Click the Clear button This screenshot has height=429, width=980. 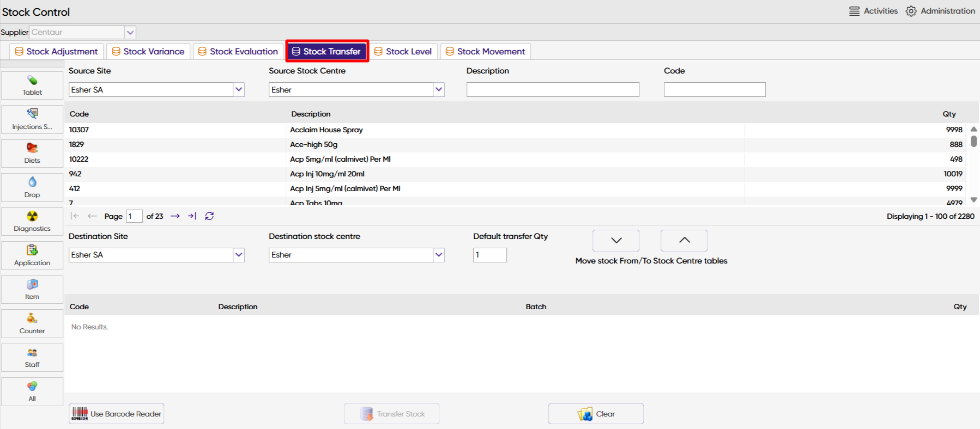coord(596,414)
